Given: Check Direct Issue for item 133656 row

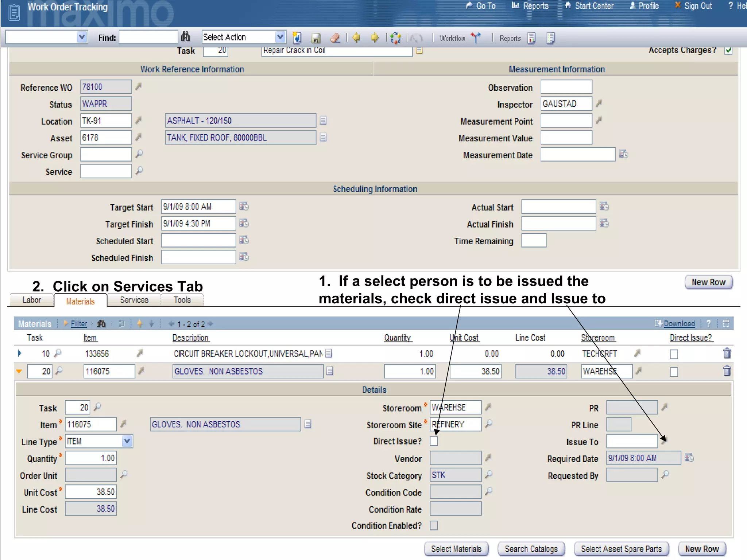Looking at the screenshot, I should [x=674, y=354].
